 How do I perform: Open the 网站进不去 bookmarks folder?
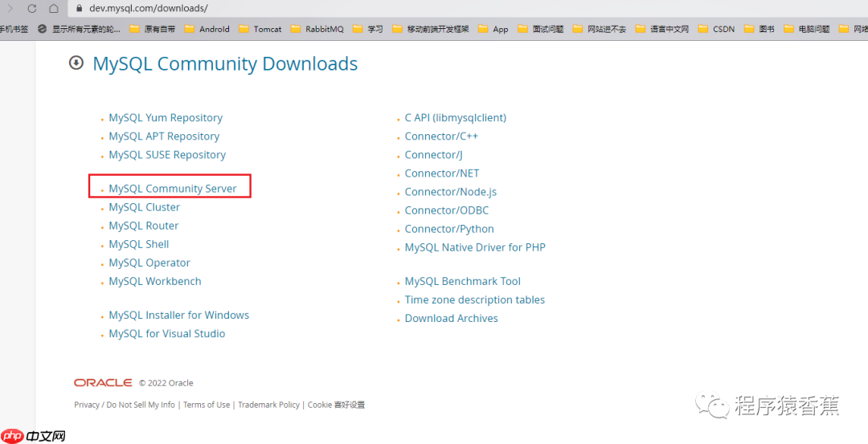point(600,29)
